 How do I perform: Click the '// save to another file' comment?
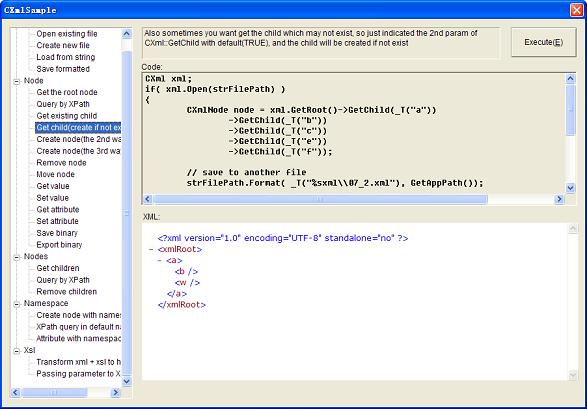pos(246,173)
